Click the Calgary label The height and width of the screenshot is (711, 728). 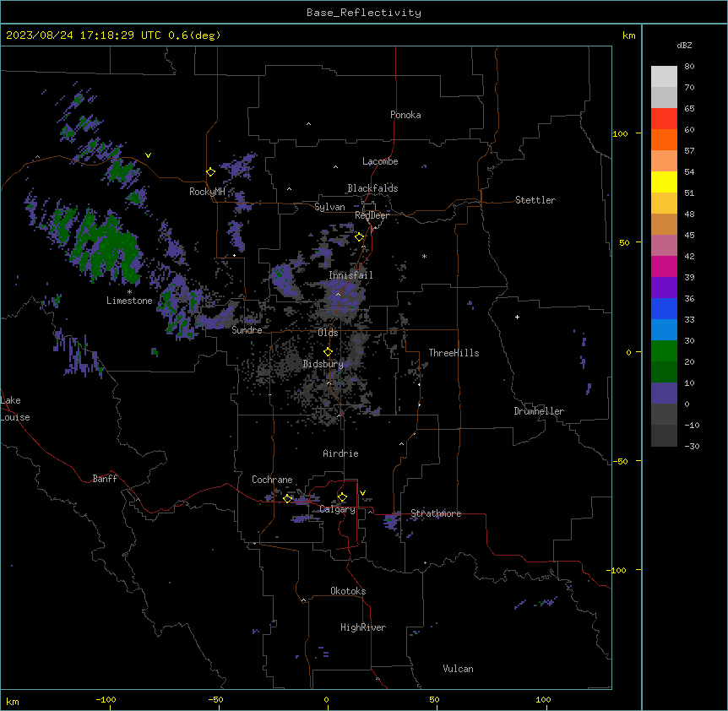point(338,509)
